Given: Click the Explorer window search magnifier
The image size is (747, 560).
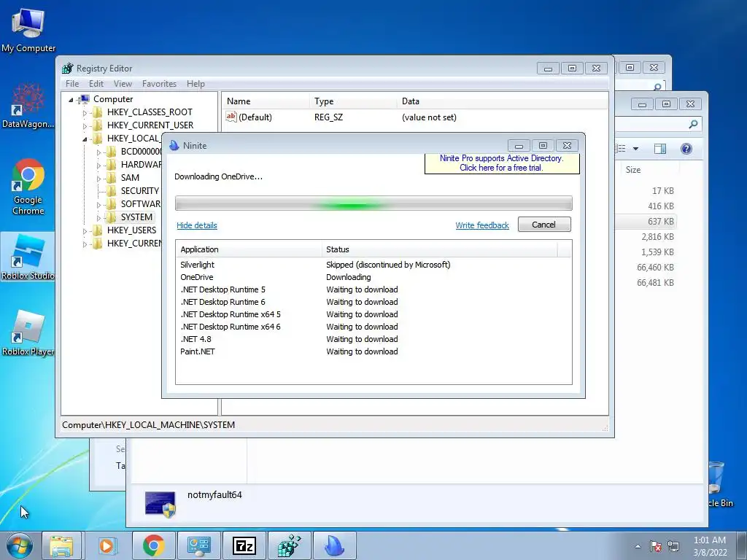Looking at the screenshot, I should (x=693, y=124).
